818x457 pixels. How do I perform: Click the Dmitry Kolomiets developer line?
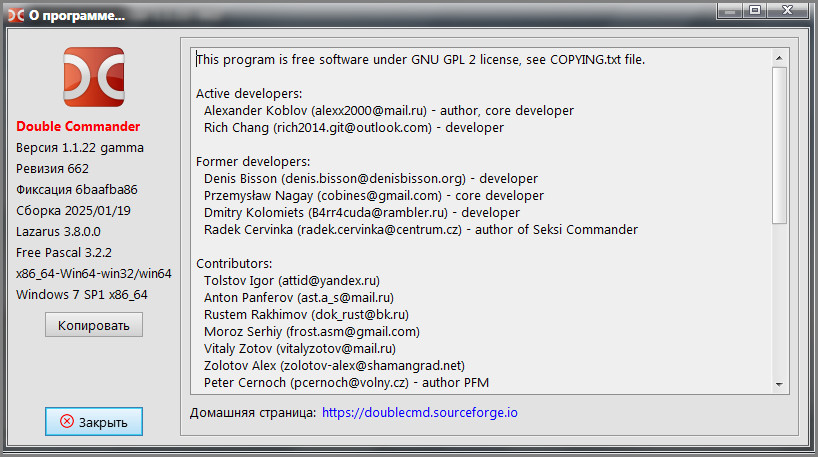coord(362,213)
